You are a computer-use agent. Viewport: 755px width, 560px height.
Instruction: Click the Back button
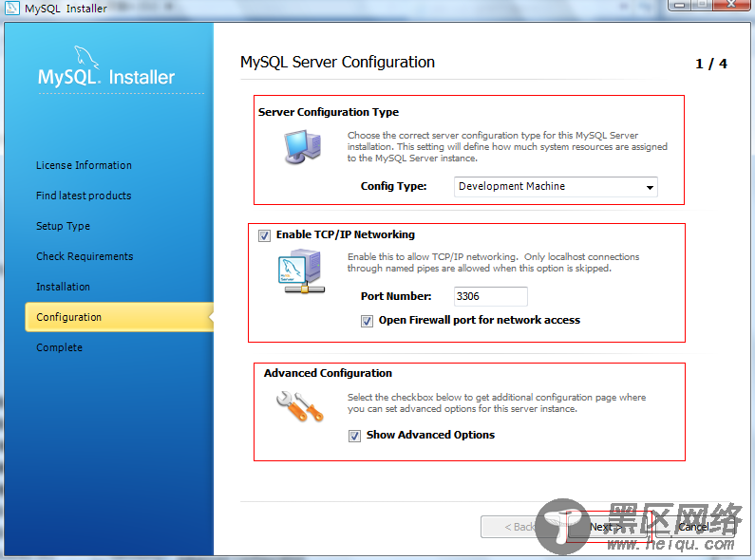(519, 527)
